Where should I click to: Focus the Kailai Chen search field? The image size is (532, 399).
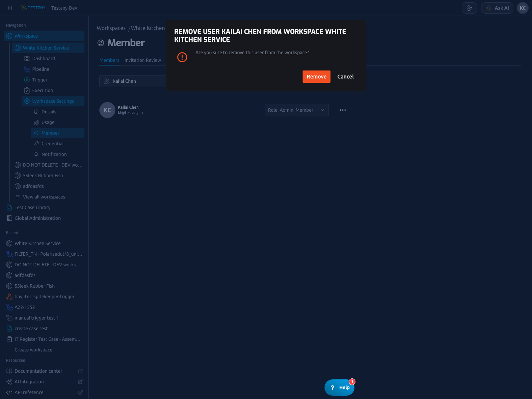[133, 81]
